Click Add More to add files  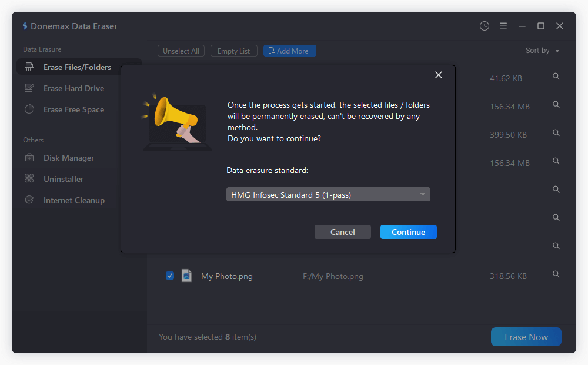tap(290, 51)
